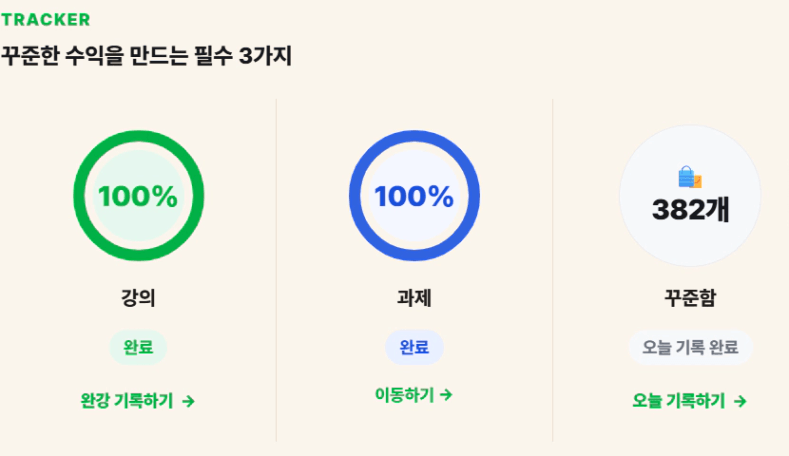Click the blue 100% text inside 과제 ring
This screenshot has height=456, width=789.
tap(414, 196)
